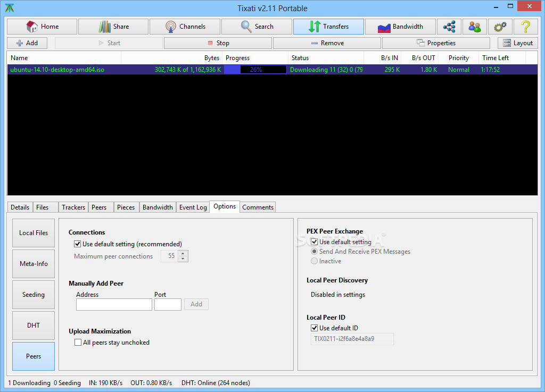This screenshot has height=392, width=545.
Task: Sort transfers by Name column
Action: (64, 58)
